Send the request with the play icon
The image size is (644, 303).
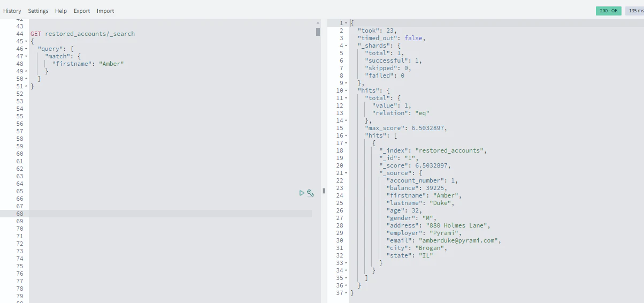pos(302,193)
